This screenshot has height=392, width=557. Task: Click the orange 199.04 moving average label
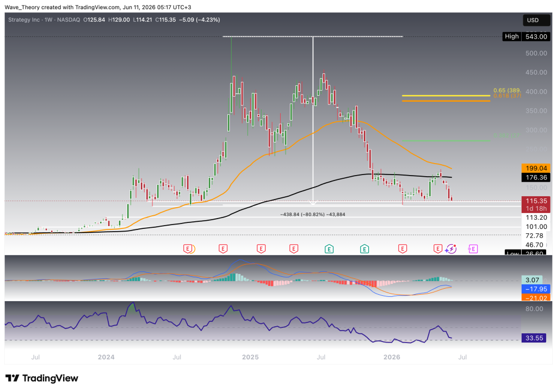click(536, 169)
